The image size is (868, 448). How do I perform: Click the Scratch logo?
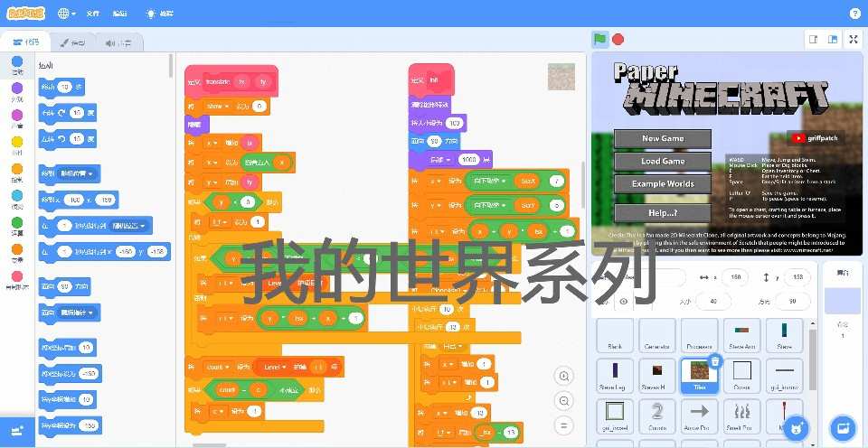(x=26, y=14)
